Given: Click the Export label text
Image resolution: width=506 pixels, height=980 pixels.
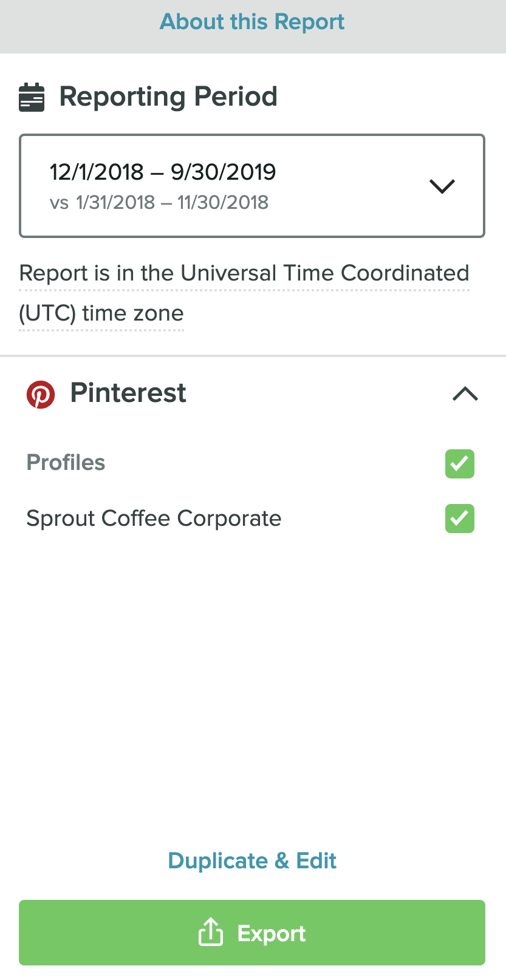Looking at the screenshot, I should [x=272, y=933].
